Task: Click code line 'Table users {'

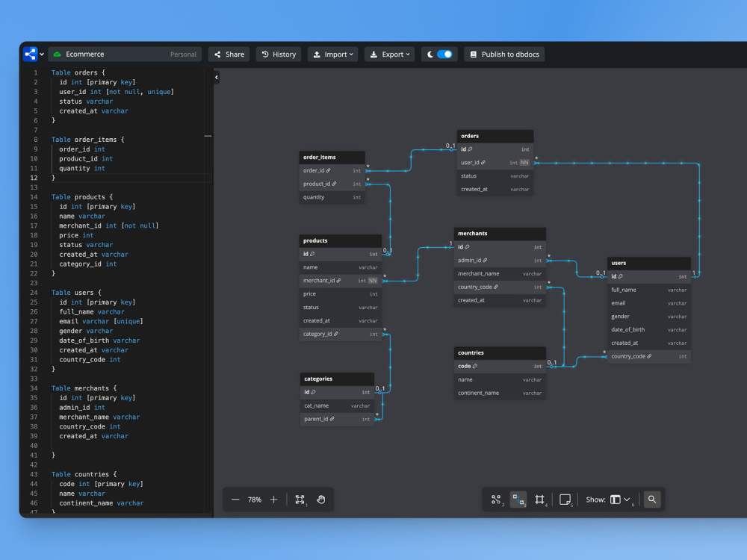Action: (76, 293)
